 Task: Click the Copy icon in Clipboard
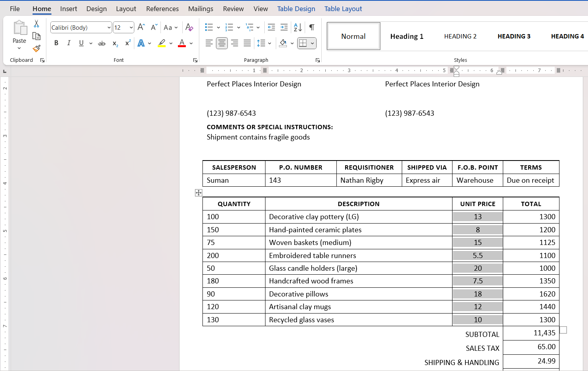click(36, 36)
